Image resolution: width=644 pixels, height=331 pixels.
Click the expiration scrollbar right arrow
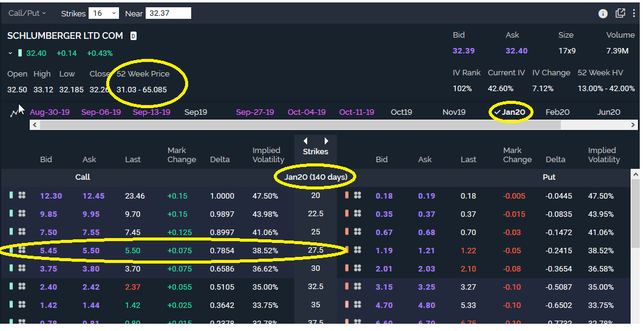[633, 125]
